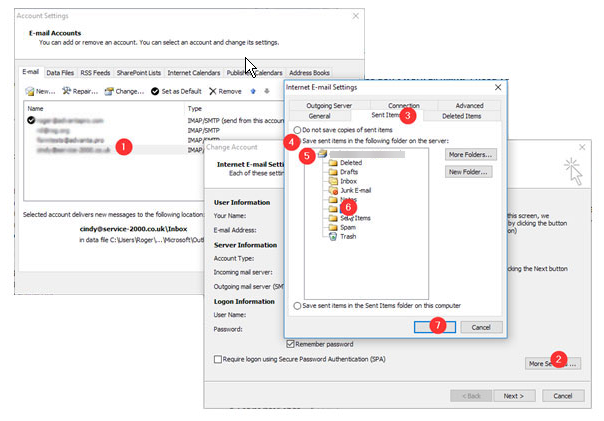604x421 pixels.
Task: Open the RSS Feeds tab
Action: tap(95, 73)
